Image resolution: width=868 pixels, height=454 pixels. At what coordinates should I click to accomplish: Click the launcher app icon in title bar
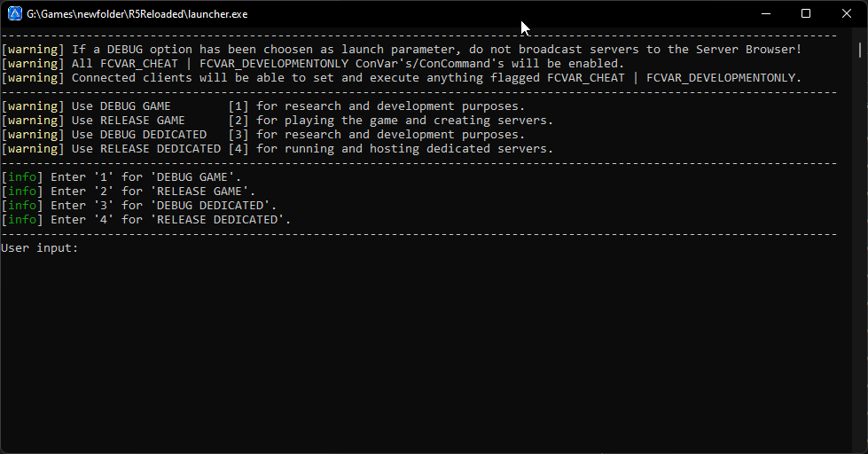coord(14,13)
